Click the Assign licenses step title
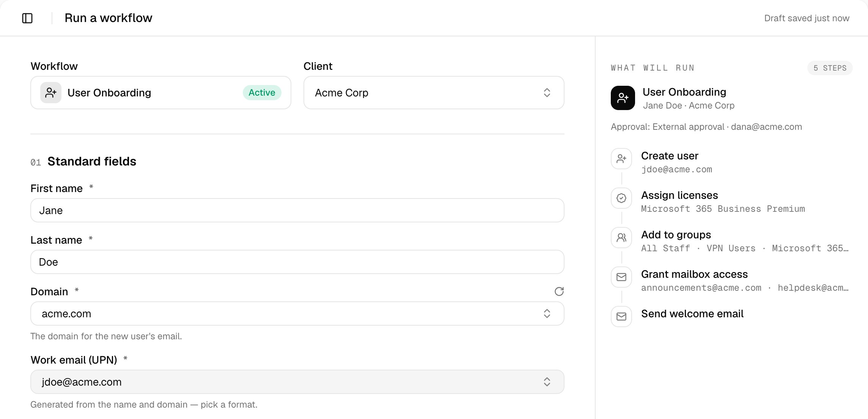 click(679, 195)
